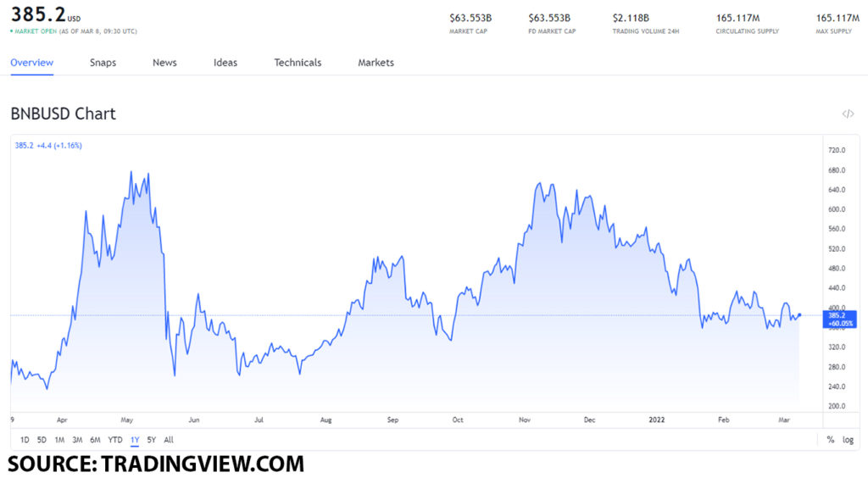Click the 2022 label on time axis
This screenshot has height=478, width=868.
pos(657,420)
